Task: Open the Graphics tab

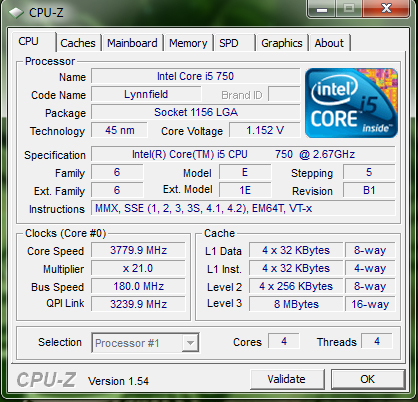Action: click(282, 43)
